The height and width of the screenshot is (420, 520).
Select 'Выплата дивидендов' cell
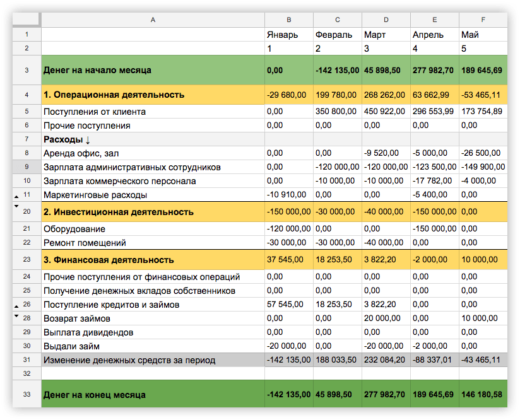pyautogui.click(x=153, y=332)
